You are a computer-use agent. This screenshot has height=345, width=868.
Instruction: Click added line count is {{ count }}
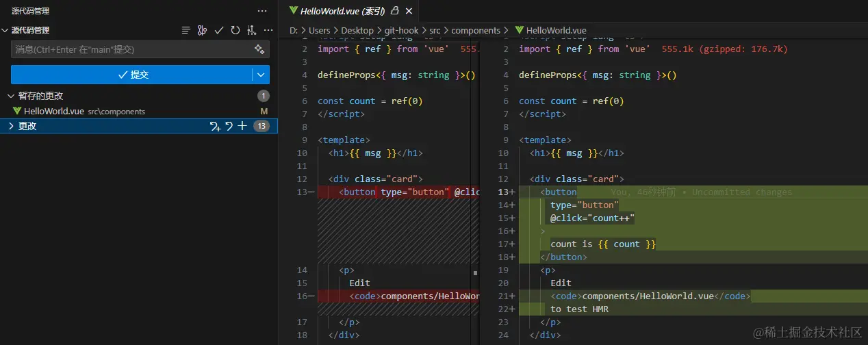coord(603,244)
